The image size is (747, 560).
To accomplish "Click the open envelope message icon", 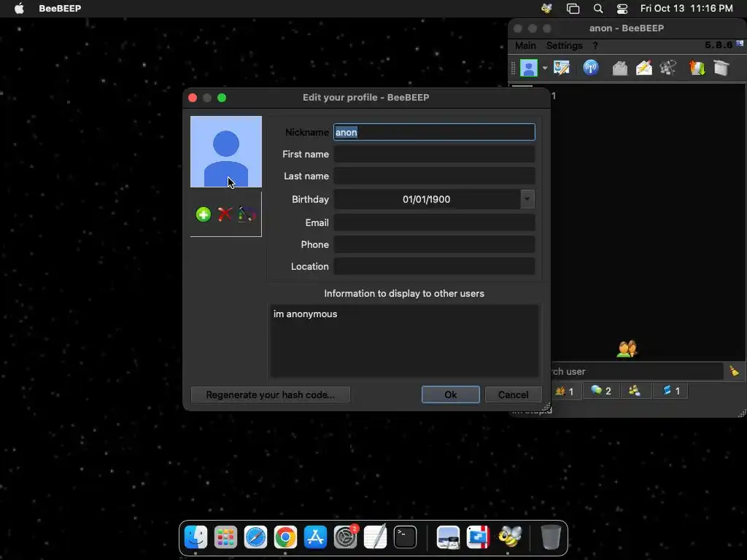I will point(620,68).
